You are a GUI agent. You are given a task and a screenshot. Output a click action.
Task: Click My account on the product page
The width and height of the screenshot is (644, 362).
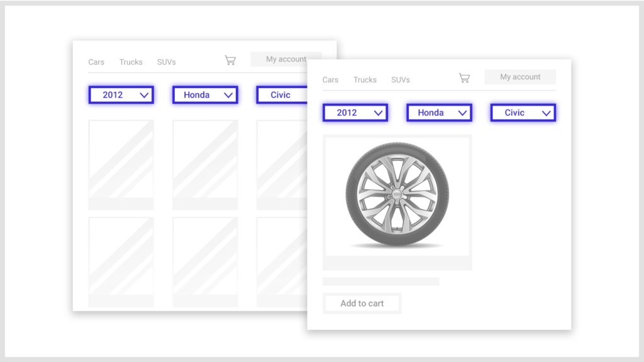click(x=520, y=77)
